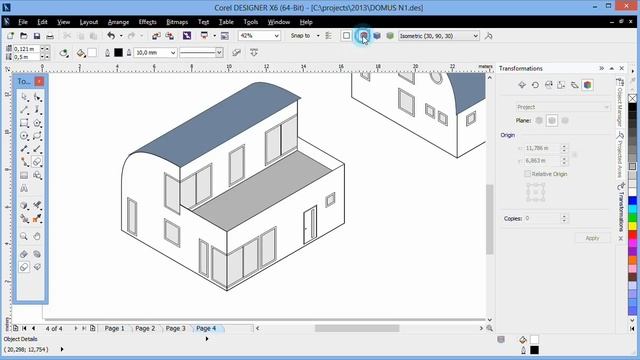Increase the Copies value with stepper
This screenshot has height=360, width=640.
click(564, 216)
